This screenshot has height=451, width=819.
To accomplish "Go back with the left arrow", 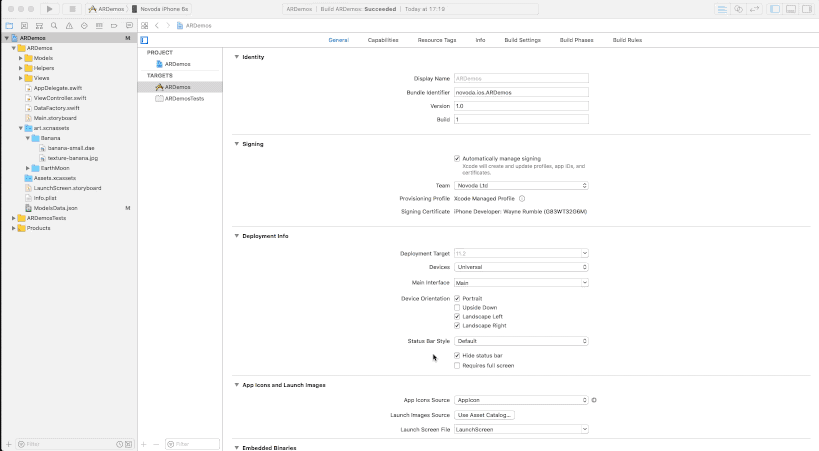I will pyautogui.click(x=157, y=26).
